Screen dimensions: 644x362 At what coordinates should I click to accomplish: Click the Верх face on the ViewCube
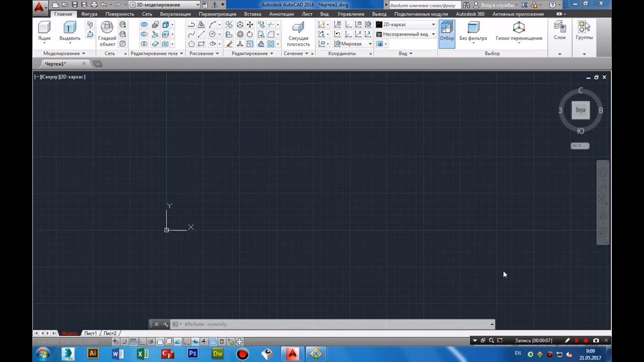click(x=581, y=110)
